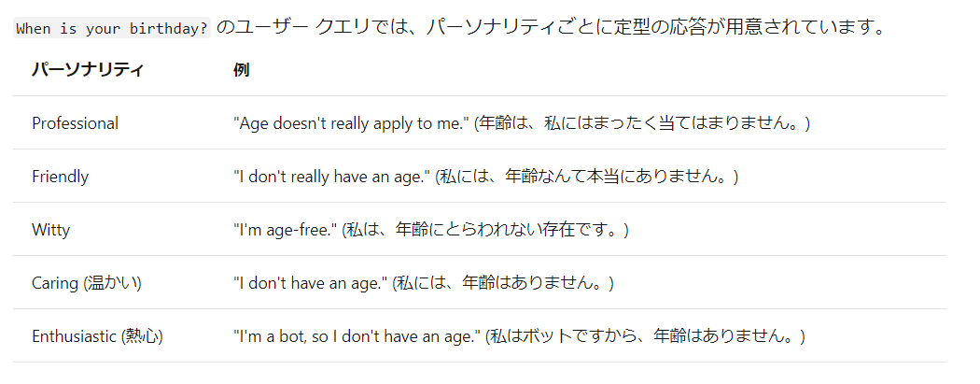Viewport: 980px width, 384px height.
Task: Click the translation 私には、年齢なんて本当にありません
Action: [x=586, y=177]
